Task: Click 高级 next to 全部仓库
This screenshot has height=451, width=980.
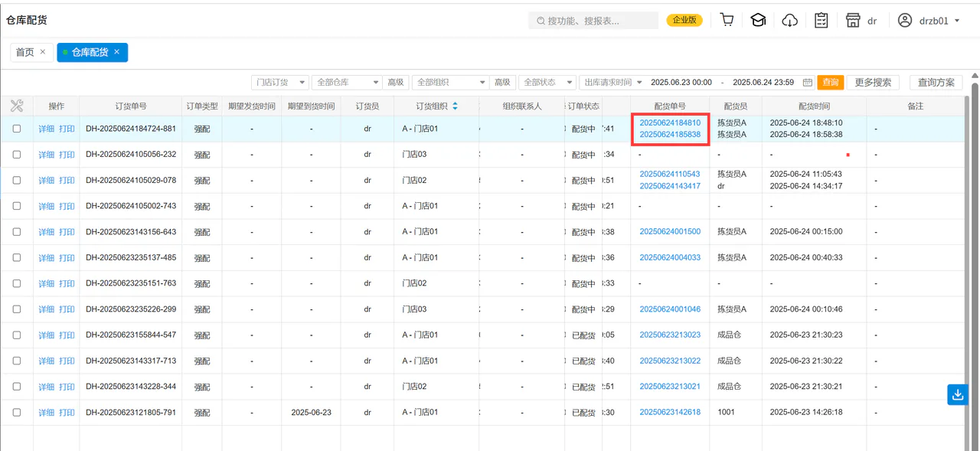Action: coord(395,82)
